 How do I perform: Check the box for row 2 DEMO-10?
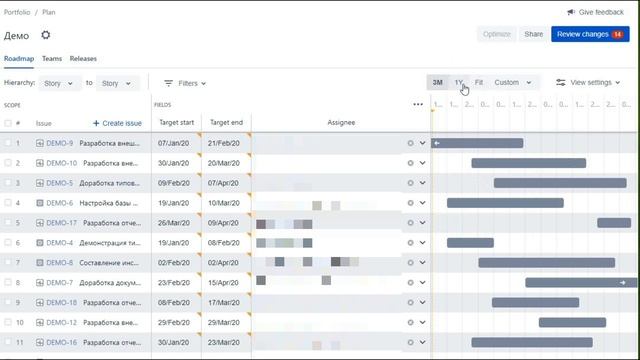tap(8, 163)
